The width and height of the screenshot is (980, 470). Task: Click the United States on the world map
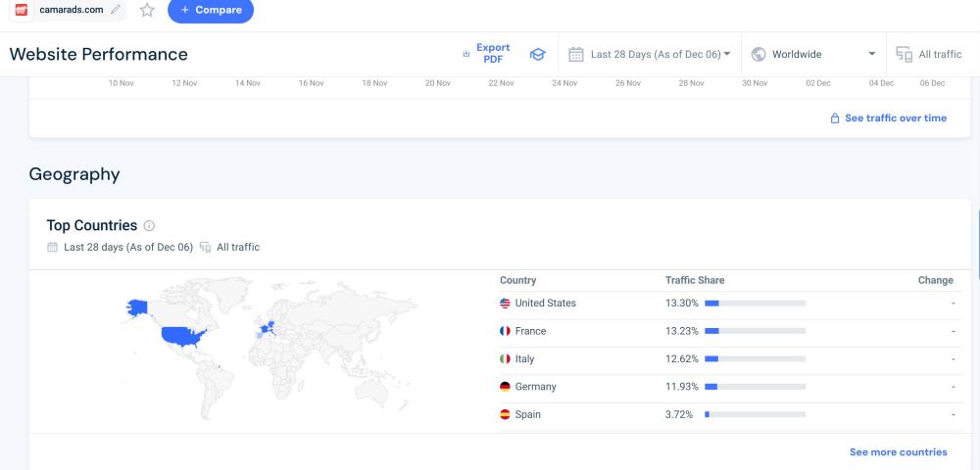[185, 338]
